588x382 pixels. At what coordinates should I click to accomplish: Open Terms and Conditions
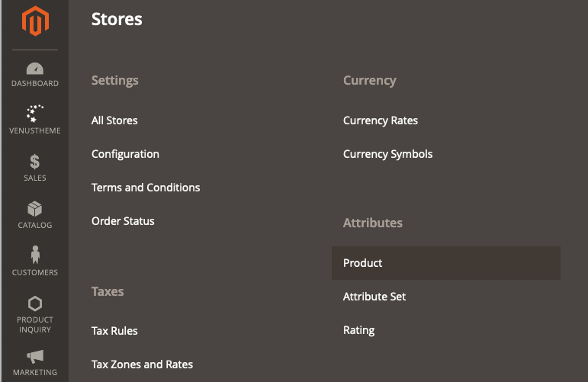[146, 188]
